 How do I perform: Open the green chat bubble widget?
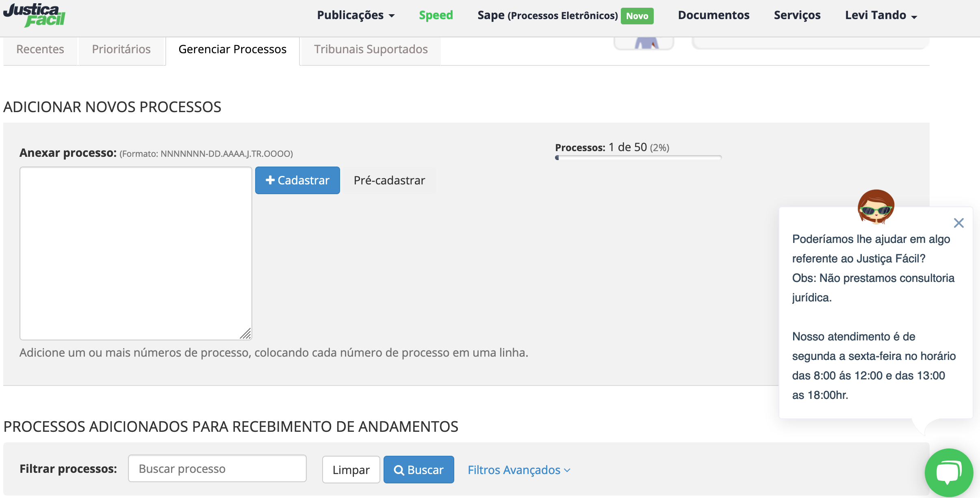948,472
